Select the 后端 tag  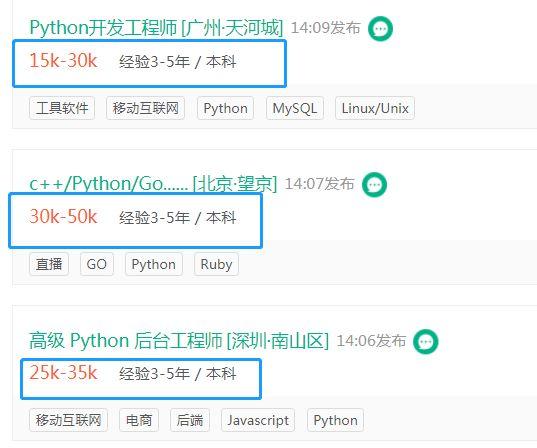pyautogui.click(x=190, y=420)
